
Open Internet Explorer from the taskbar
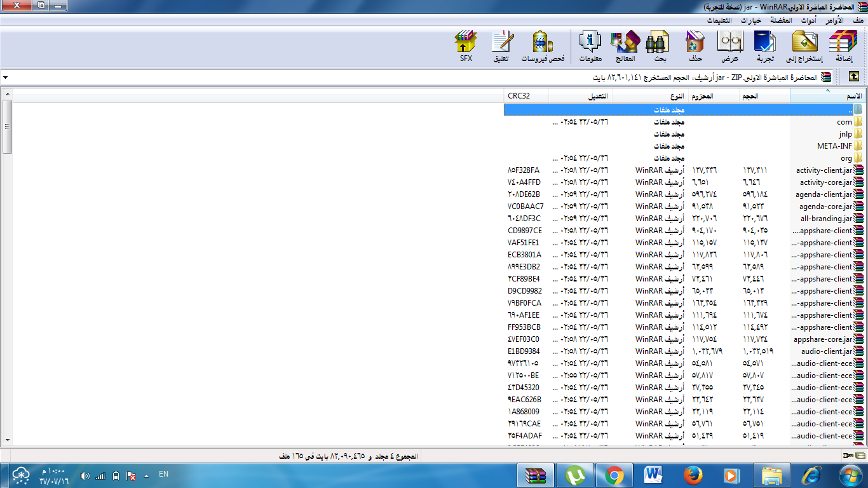tap(811, 475)
